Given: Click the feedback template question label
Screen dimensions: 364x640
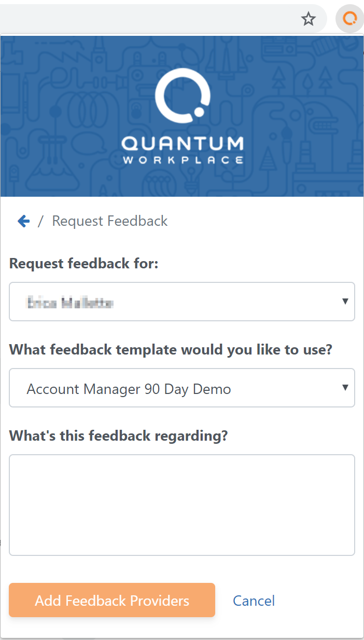Looking at the screenshot, I should pos(171,350).
